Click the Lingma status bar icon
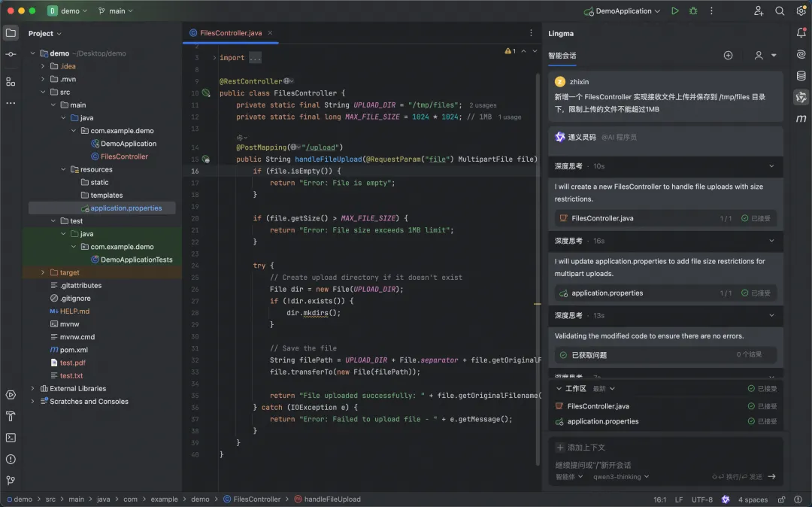 coord(726,499)
